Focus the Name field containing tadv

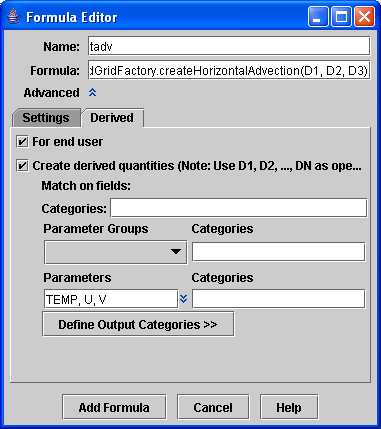point(229,46)
